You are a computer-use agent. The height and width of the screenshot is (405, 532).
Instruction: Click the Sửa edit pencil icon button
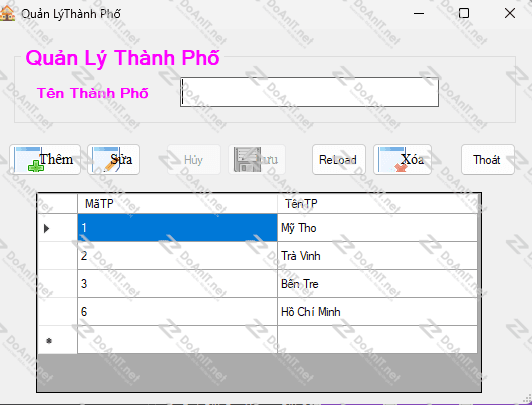click(114, 159)
